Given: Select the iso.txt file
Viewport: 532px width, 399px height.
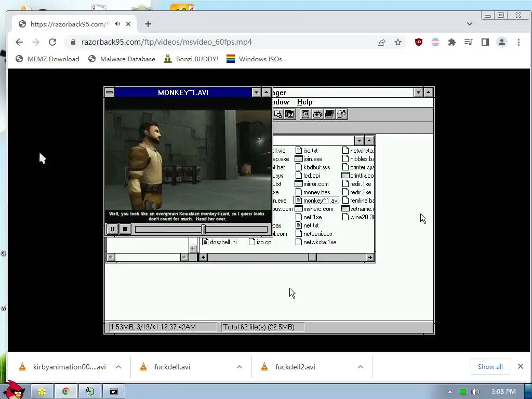Looking at the screenshot, I should [x=307, y=151].
